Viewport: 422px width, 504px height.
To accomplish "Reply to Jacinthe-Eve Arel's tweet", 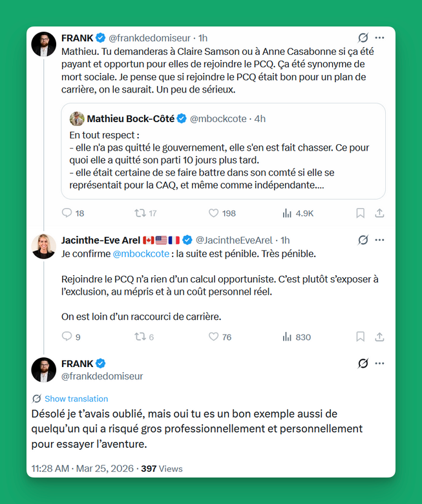I will [x=67, y=337].
